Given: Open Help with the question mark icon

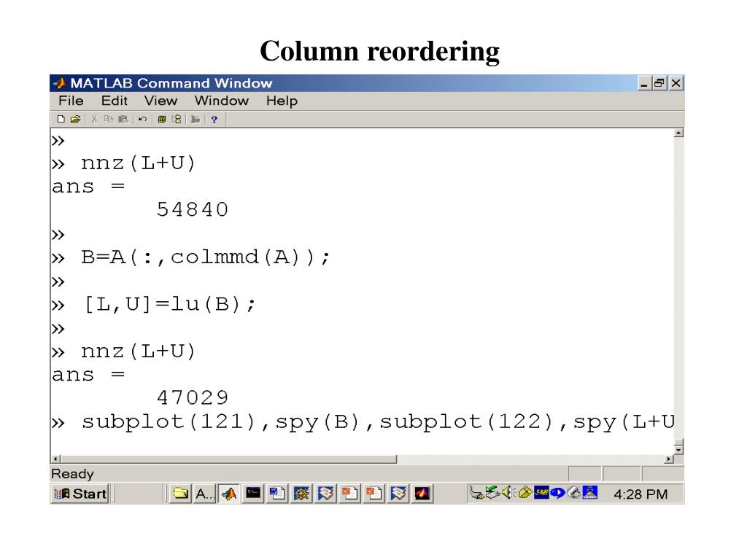Looking at the screenshot, I should click(x=214, y=120).
